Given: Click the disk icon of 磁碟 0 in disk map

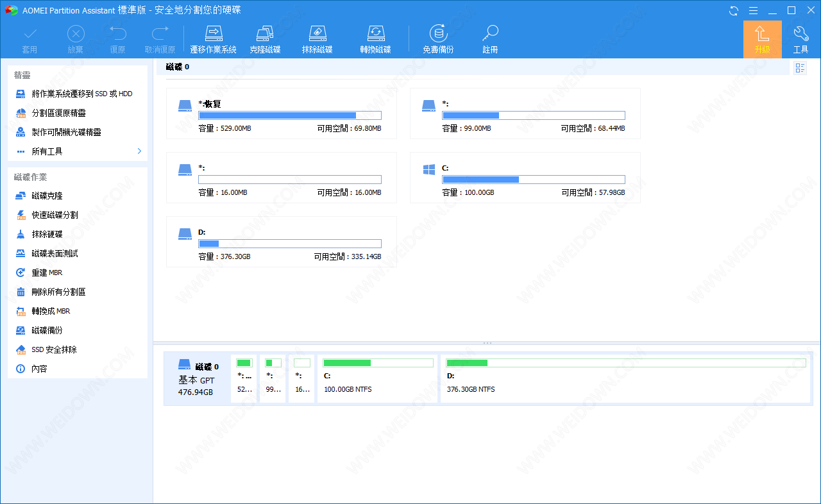Looking at the screenshot, I should coord(185,365).
